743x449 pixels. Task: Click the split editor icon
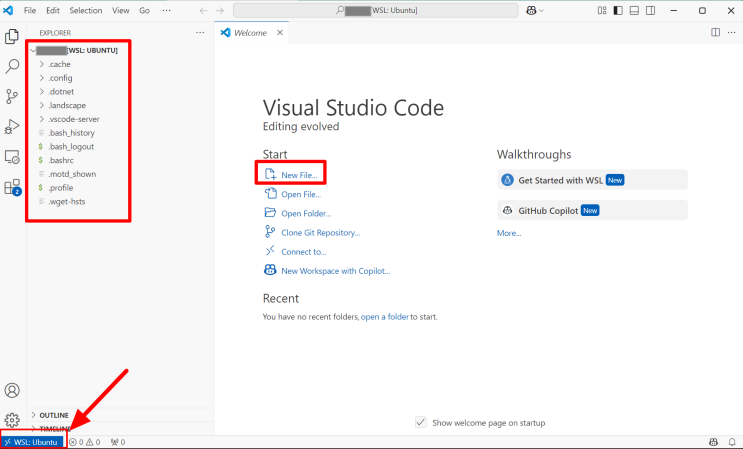tap(716, 32)
